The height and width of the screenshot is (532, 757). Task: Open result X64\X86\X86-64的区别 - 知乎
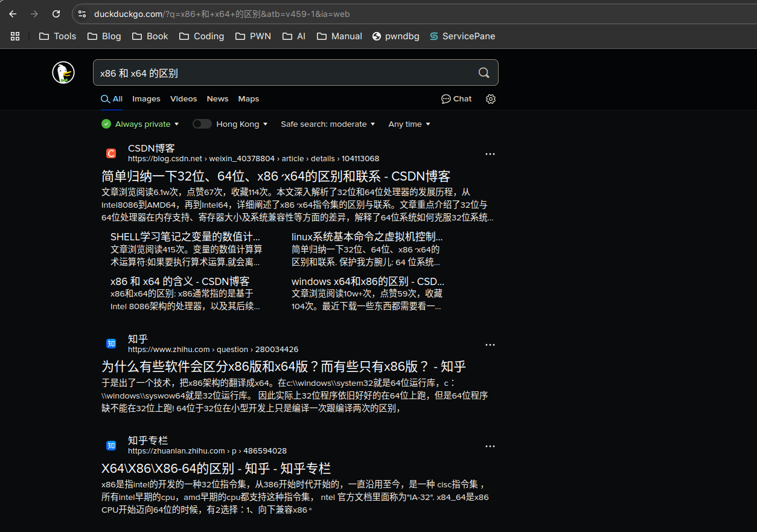click(x=216, y=469)
